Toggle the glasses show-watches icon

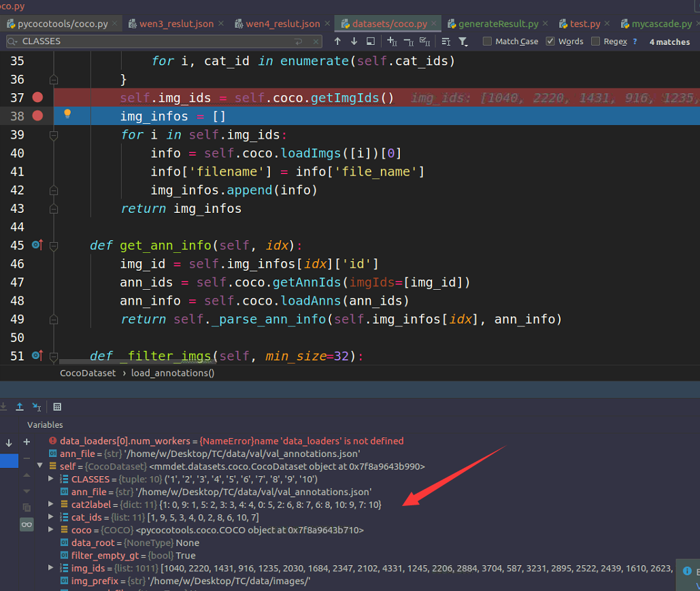(27, 524)
